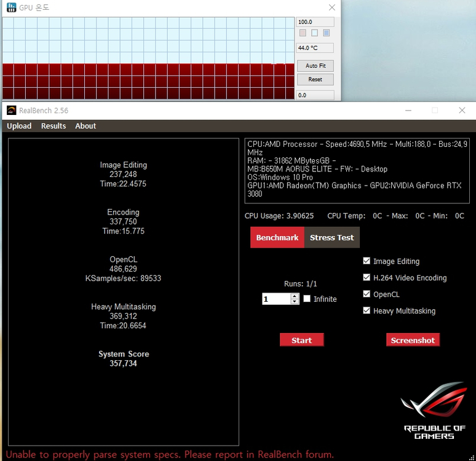Toggle the Heavy Multitasking checkbox
Screen dimensions: 476x461
367,310
